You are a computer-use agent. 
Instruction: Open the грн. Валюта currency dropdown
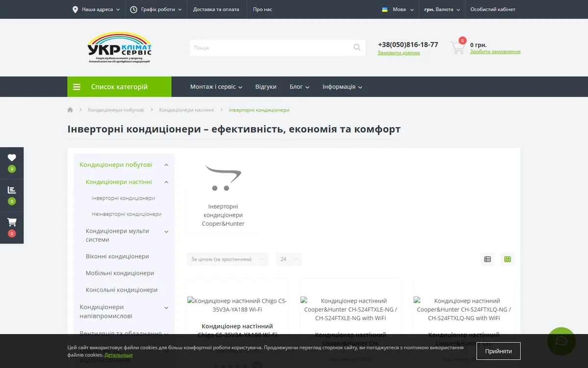442,9
